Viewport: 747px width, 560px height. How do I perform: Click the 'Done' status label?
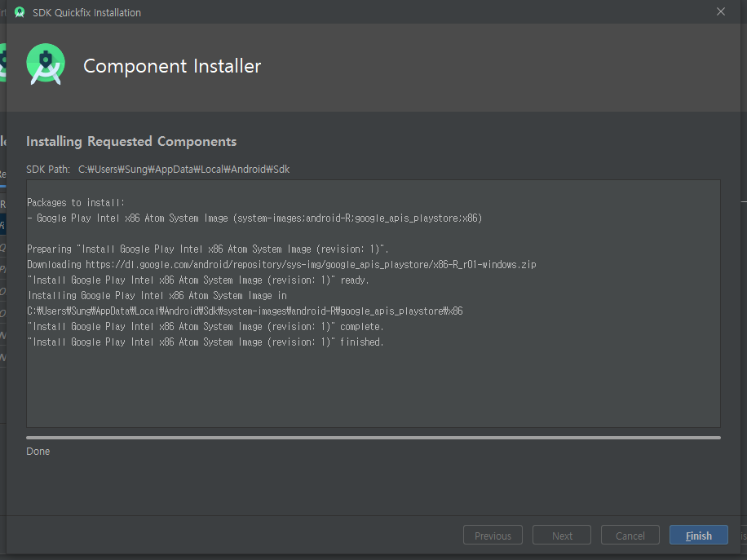coord(38,451)
